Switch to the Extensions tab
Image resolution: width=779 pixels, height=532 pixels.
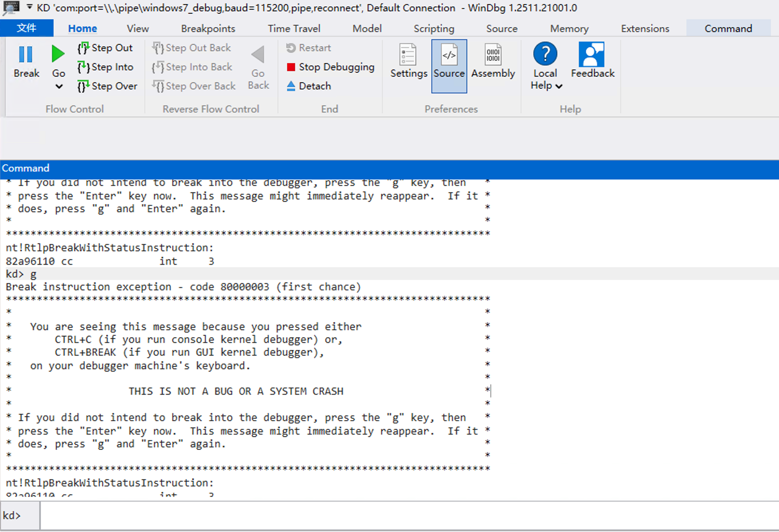tap(645, 29)
